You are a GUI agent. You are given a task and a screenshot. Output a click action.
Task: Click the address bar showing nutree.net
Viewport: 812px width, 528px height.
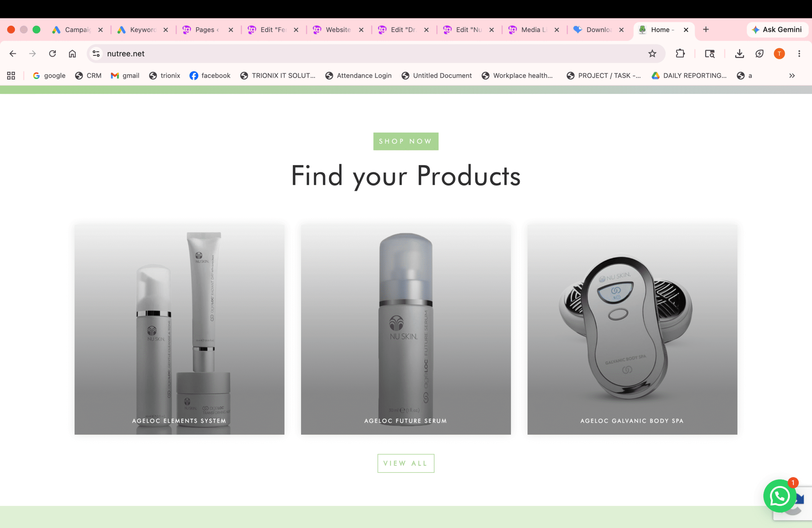pyautogui.click(x=375, y=54)
